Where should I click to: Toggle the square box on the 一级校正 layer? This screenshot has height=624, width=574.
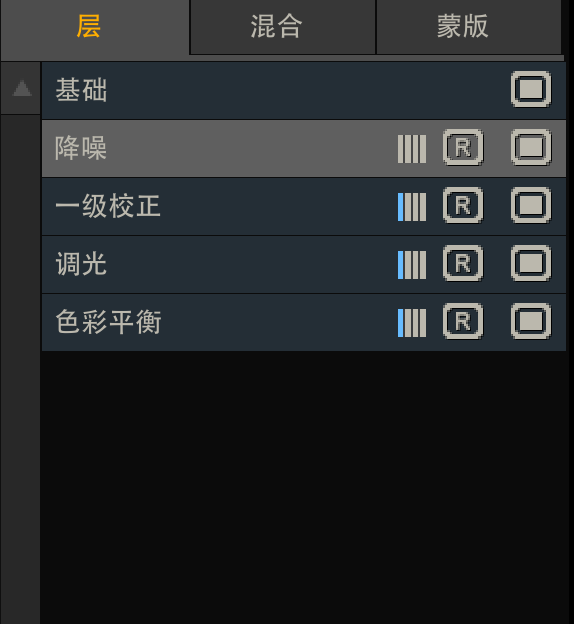pos(531,205)
